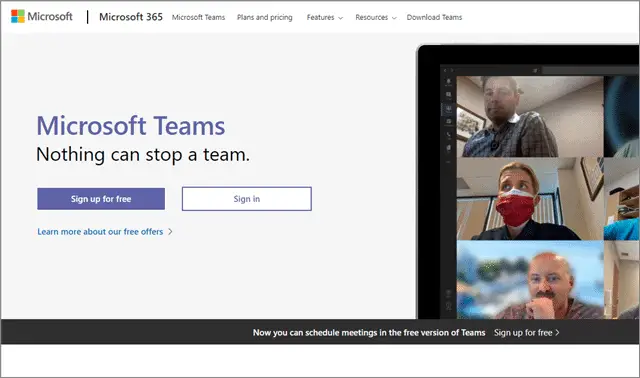This screenshot has height=378, width=640.
Task: Select video tile of bald man with mustache
Action: coord(530,280)
